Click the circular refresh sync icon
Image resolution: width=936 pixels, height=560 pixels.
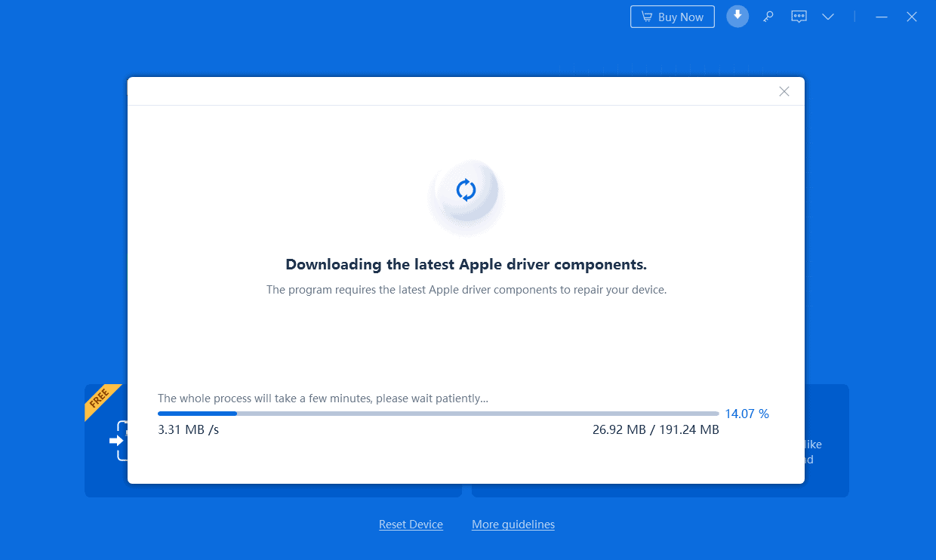[466, 190]
